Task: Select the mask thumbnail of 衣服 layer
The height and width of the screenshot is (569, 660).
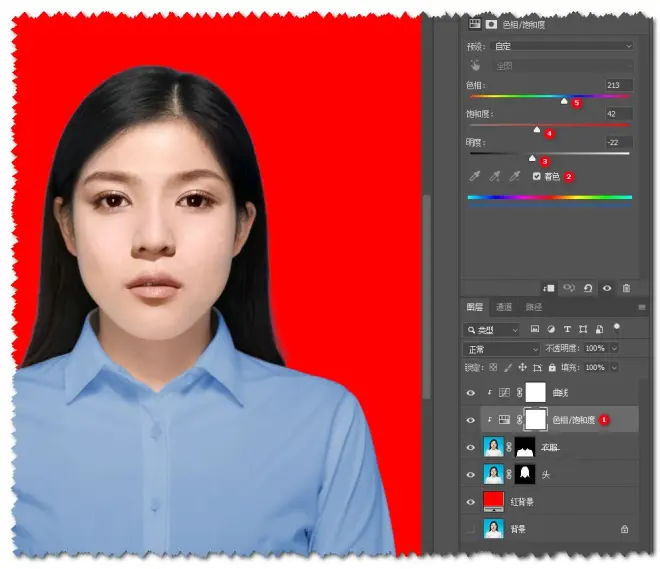Action: pyautogui.click(x=525, y=447)
